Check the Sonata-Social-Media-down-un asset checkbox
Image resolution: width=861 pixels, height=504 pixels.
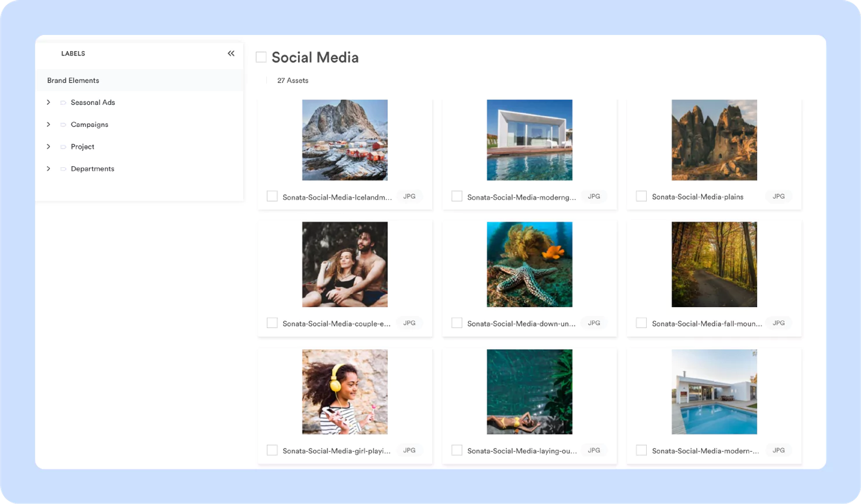pyautogui.click(x=457, y=323)
